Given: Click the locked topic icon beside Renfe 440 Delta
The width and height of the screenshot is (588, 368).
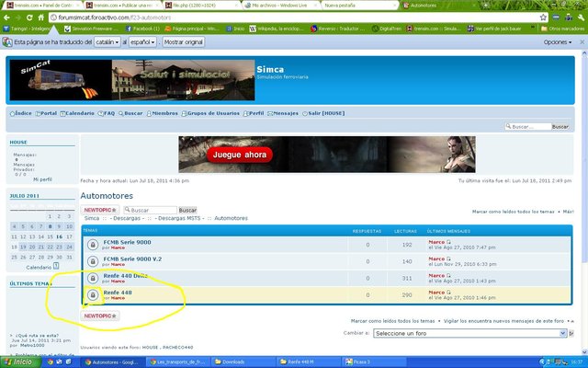Looking at the screenshot, I should click(x=93, y=278).
